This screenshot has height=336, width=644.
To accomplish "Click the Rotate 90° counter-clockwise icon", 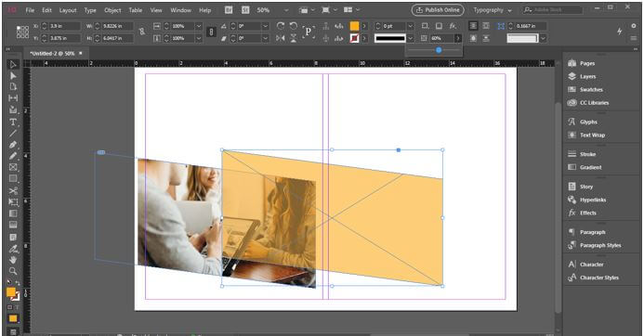I will (x=294, y=26).
